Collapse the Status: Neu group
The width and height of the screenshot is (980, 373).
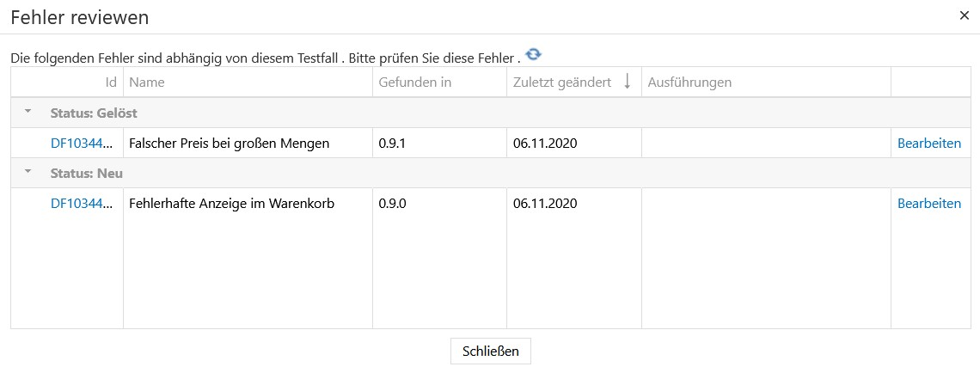[x=28, y=173]
